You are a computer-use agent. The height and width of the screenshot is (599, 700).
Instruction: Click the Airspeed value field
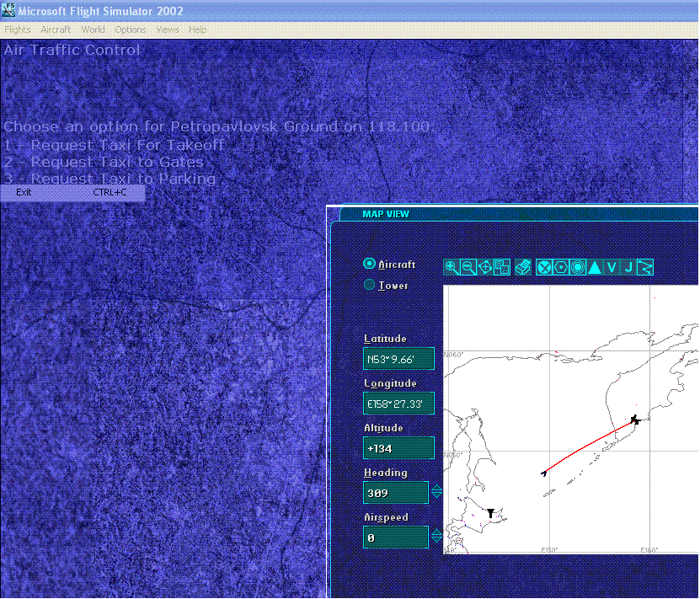click(x=396, y=537)
